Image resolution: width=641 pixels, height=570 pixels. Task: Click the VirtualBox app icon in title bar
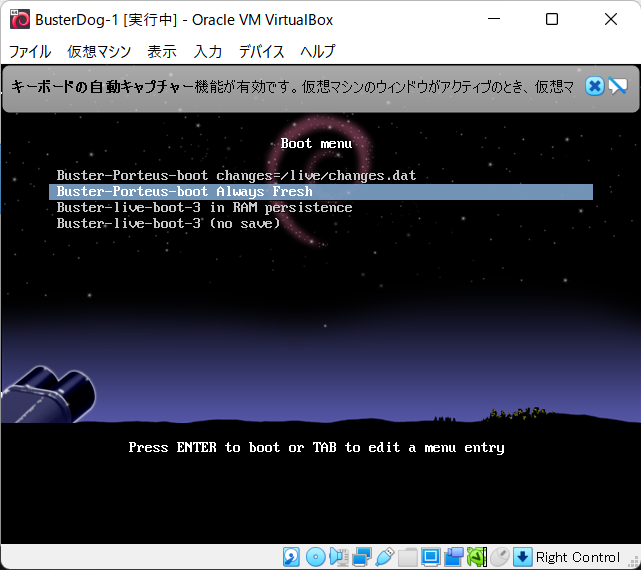(x=20, y=19)
